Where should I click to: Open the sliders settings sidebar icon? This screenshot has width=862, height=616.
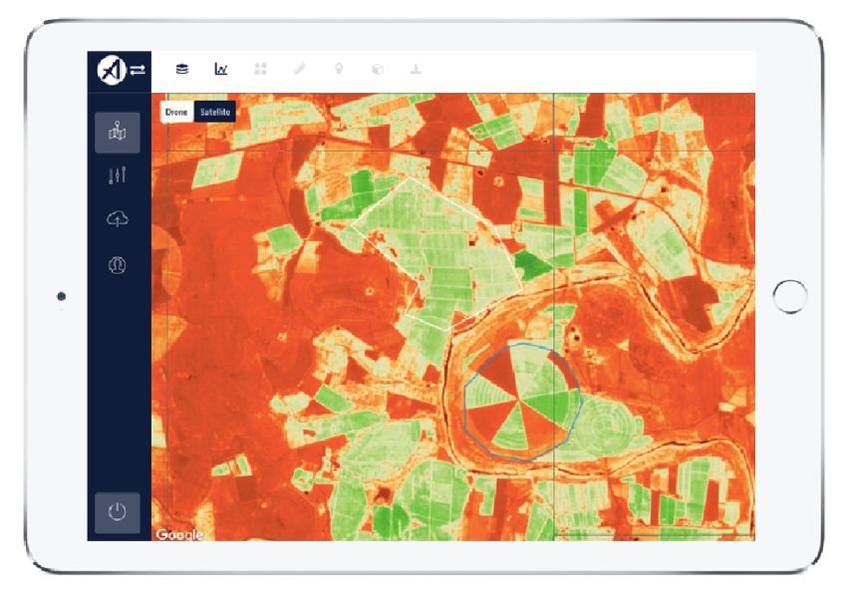[x=118, y=175]
